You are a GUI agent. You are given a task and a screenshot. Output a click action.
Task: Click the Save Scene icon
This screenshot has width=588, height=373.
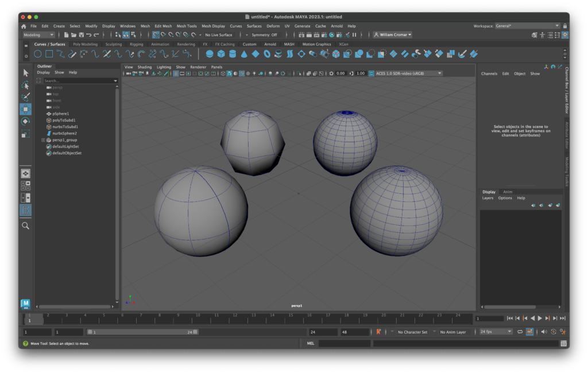tap(80, 35)
